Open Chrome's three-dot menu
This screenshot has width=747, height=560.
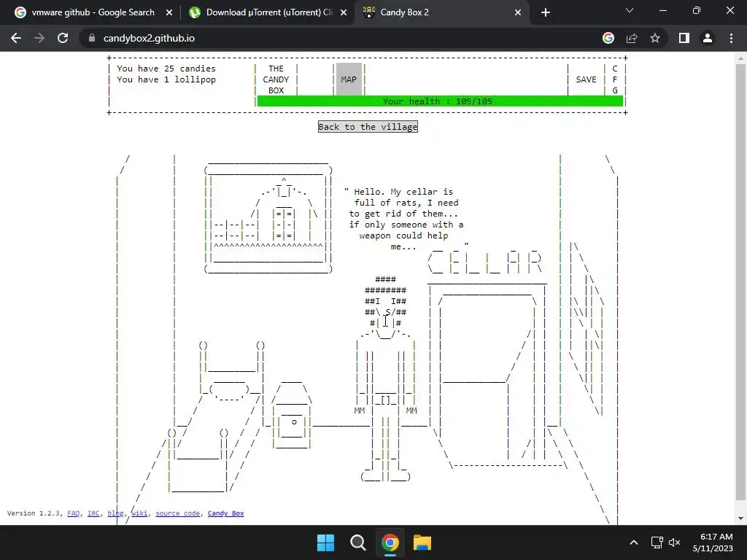(x=731, y=38)
